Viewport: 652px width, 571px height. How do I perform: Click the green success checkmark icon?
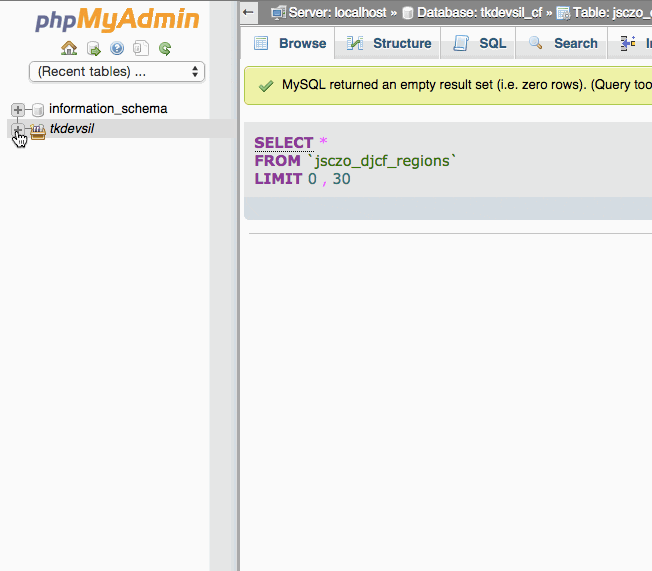coord(266,86)
